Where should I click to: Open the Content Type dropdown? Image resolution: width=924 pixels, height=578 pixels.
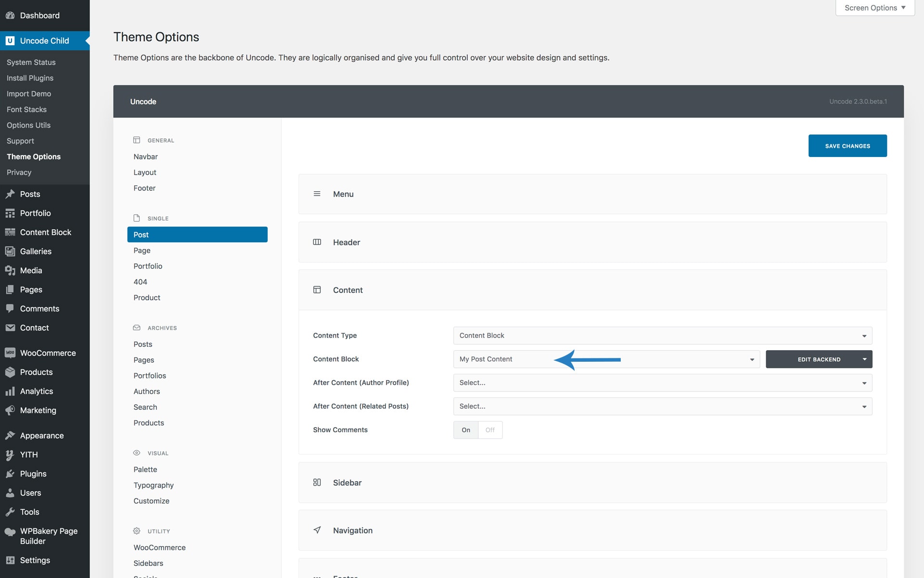coord(662,335)
